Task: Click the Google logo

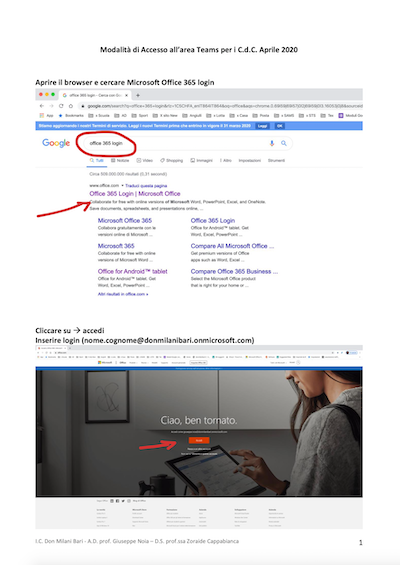Action: coord(56,143)
